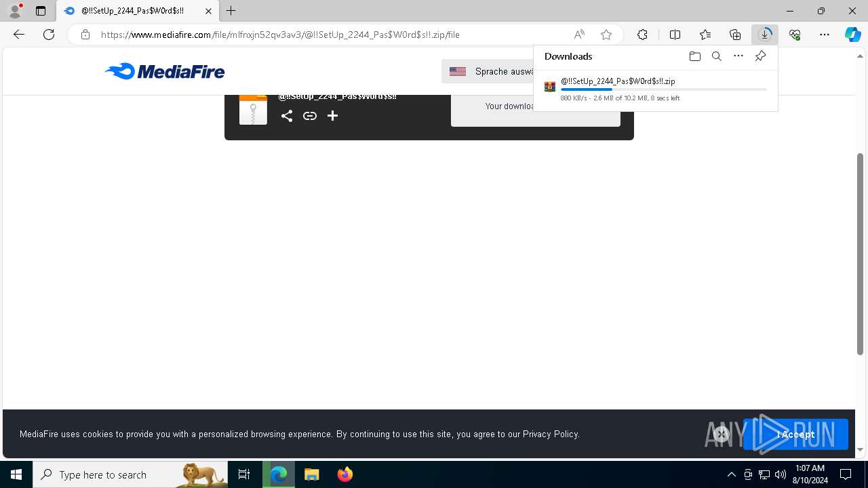The width and height of the screenshot is (868, 488).
Task: Show hidden system tray icons
Action: pyautogui.click(x=731, y=474)
